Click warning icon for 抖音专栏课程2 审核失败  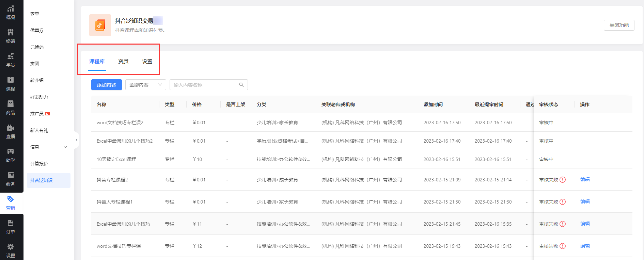[x=563, y=180]
